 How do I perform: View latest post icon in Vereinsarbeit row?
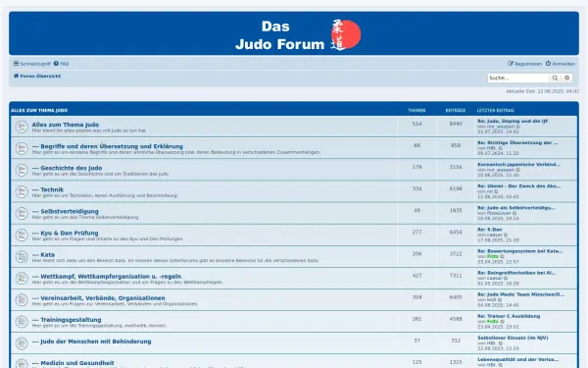pos(500,300)
